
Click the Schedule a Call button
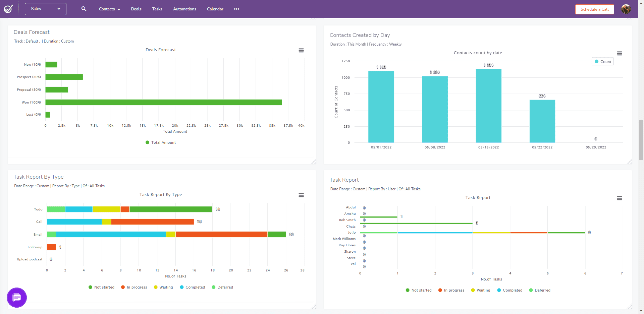(595, 9)
